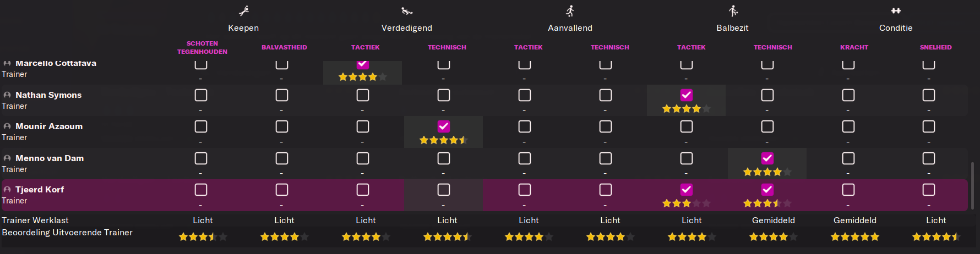This screenshot has height=254, width=980.
Task: Uncheck Mounir Azaoum's Verdedigend Technisch checkbox
Action: (444, 126)
